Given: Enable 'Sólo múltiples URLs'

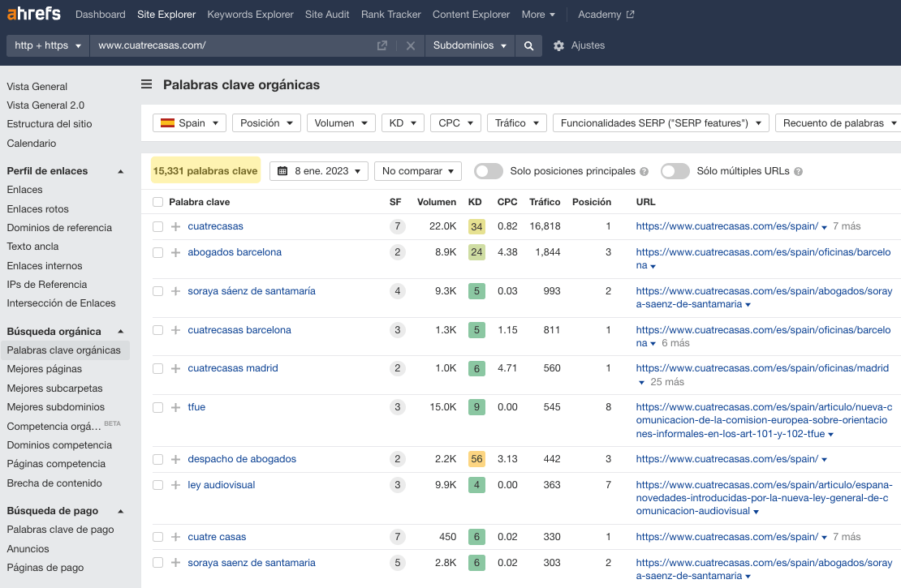Looking at the screenshot, I should [675, 171].
